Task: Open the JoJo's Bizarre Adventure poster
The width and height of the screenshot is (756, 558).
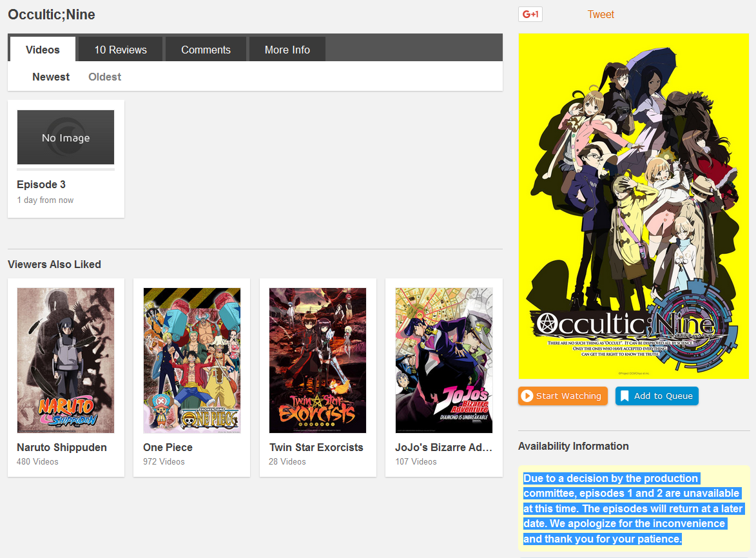Action: (444, 360)
